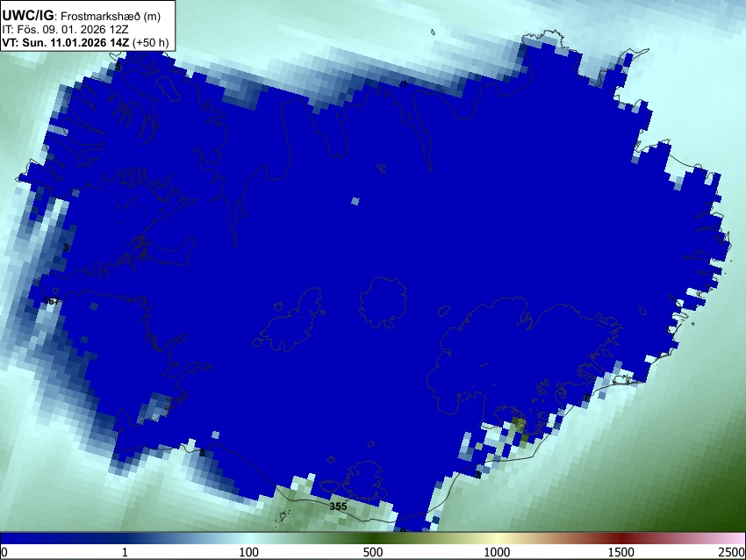The image size is (746, 560).
Task: Click the '2500' tick on the colour scale
Action: click(x=732, y=552)
